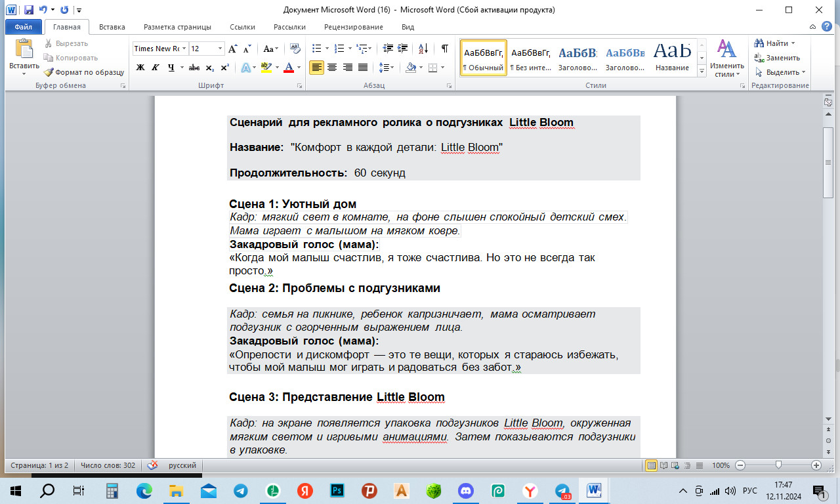Open Word Help
Viewport: 840px width, 504px height.
coord(828,27)
